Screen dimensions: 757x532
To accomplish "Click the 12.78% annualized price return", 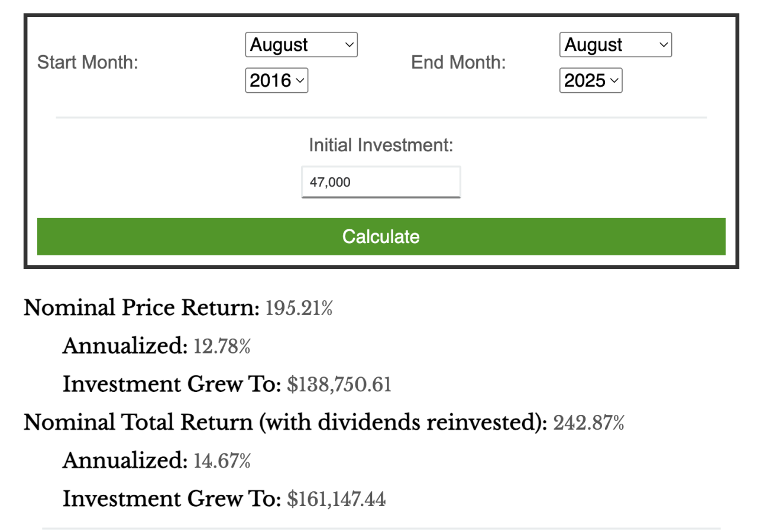I will pos(222,346).
